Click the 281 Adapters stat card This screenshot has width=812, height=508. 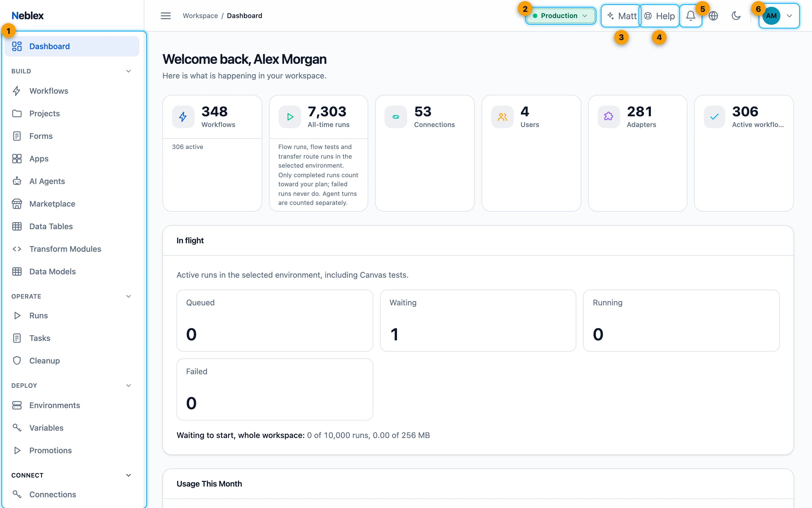click(x=637, y=153)
